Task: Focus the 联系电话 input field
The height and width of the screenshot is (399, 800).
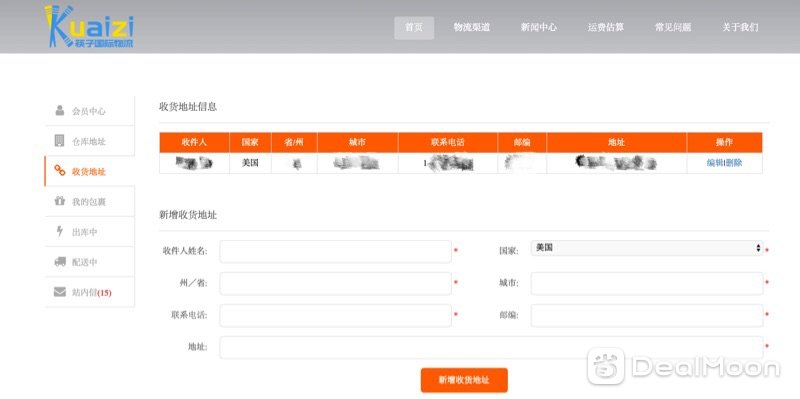Action: pos(335,315)
